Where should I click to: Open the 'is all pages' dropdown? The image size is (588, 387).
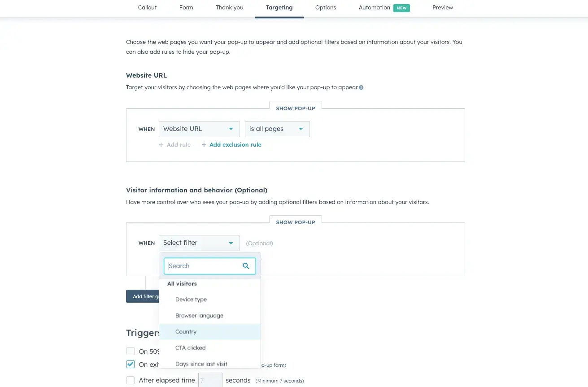pos(277,129)
